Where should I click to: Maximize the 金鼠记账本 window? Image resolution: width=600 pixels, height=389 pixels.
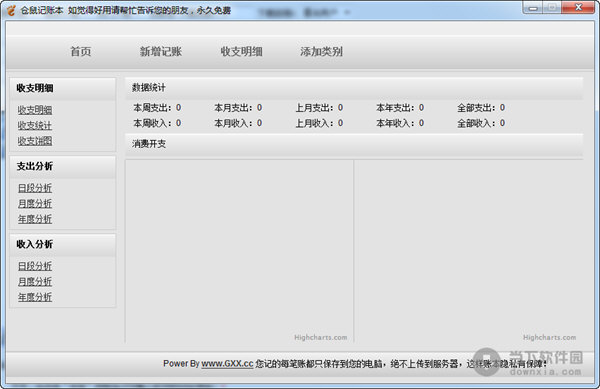click(552, 8)
